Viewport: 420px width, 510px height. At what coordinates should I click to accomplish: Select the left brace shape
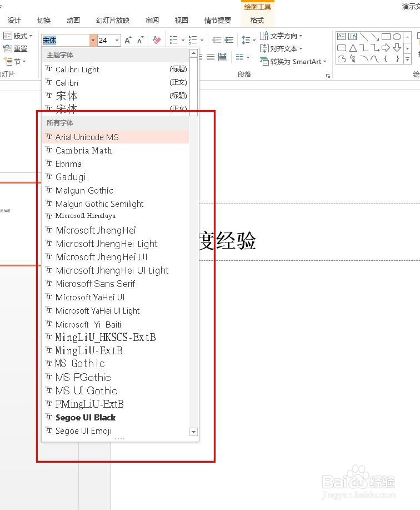[386, 59]
